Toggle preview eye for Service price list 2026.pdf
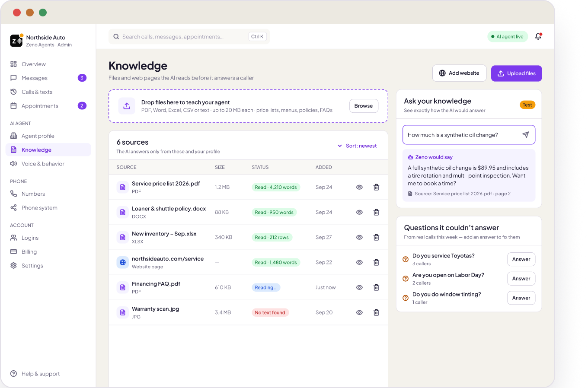This screenshot has height=388, width=588. [x=359, y=187]
